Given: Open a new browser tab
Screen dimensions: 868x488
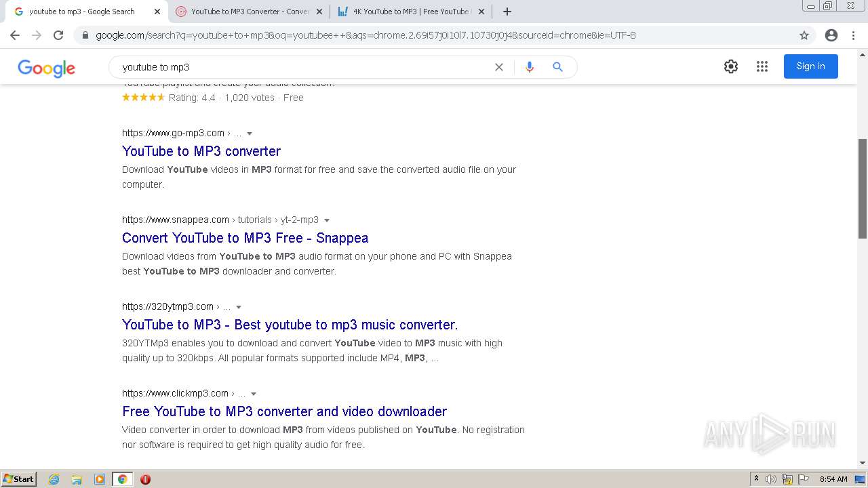Looking at the screenshot, I should [507, 12].
